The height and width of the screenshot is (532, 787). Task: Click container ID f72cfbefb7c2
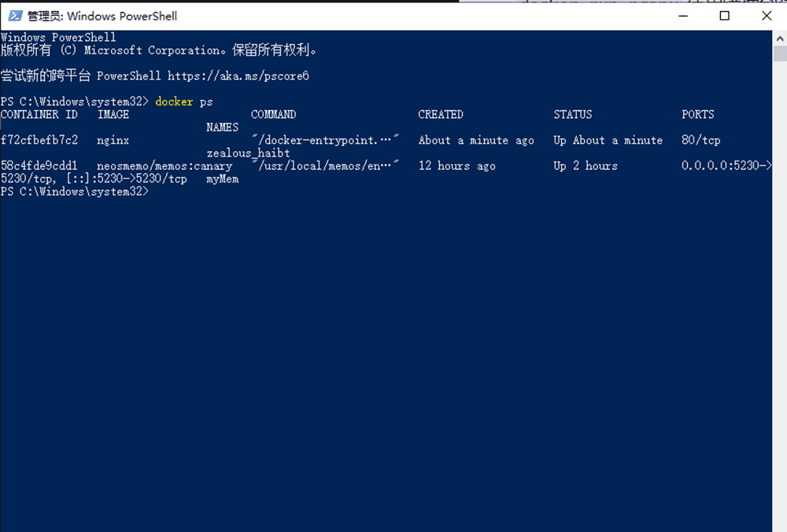click(x=39, y=140)
